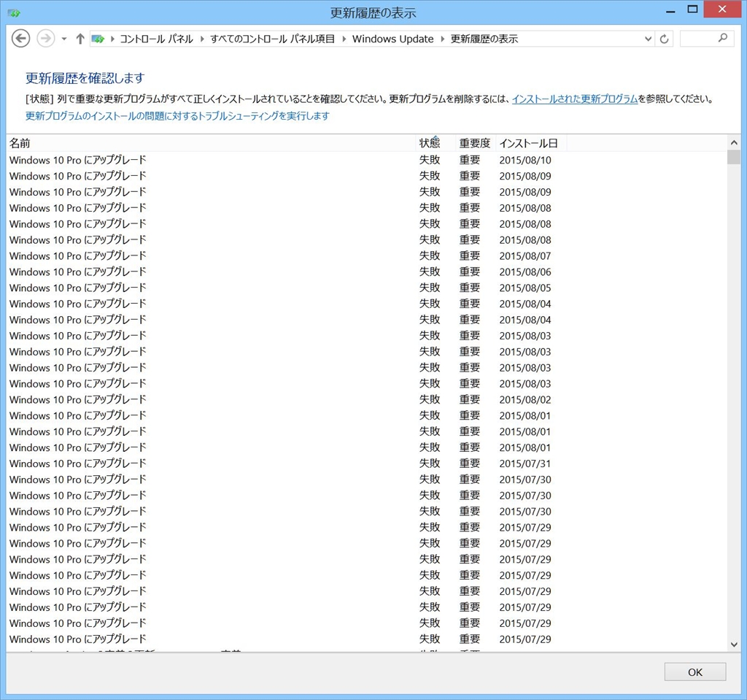Select 更新履歴の表示 breadcrumb
This screenshot has height=700, width=747.
point(484,39)
